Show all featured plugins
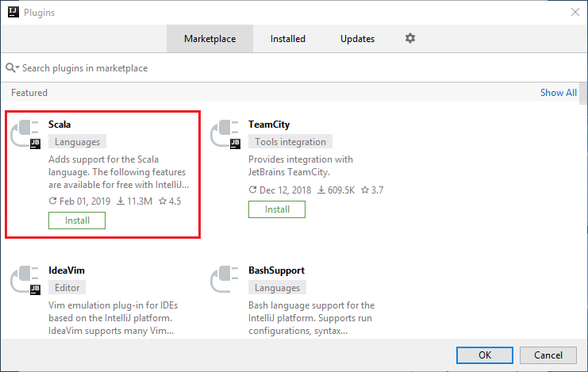 point(559,93)
